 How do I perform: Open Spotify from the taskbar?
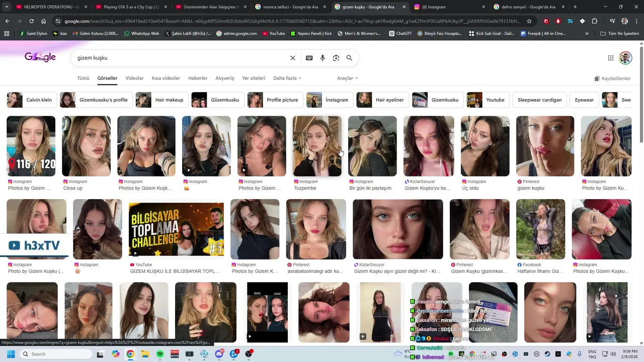(159, 354)
